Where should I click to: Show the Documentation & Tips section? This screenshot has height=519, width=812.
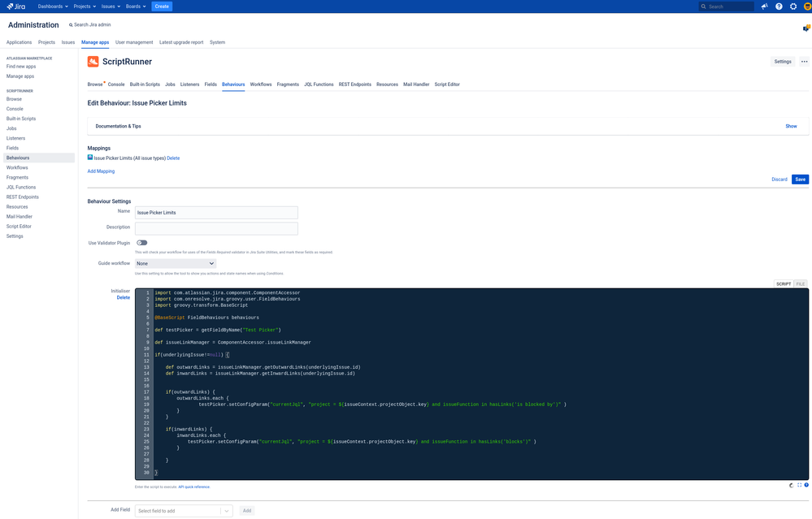tap(791, 126)
